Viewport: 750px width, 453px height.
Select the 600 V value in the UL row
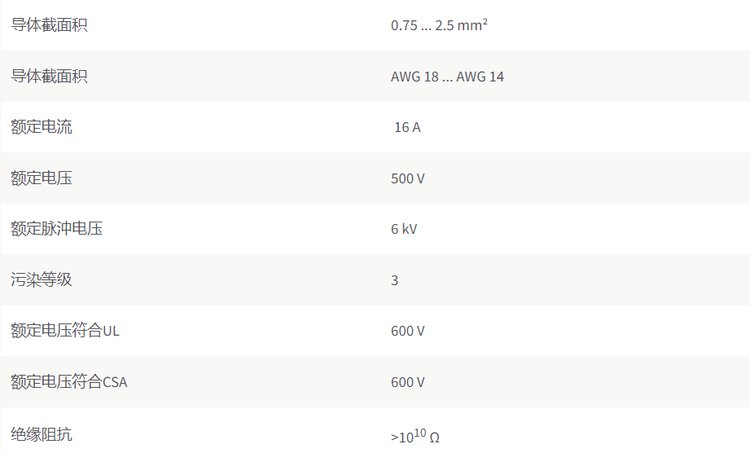(x=408, y=332)
